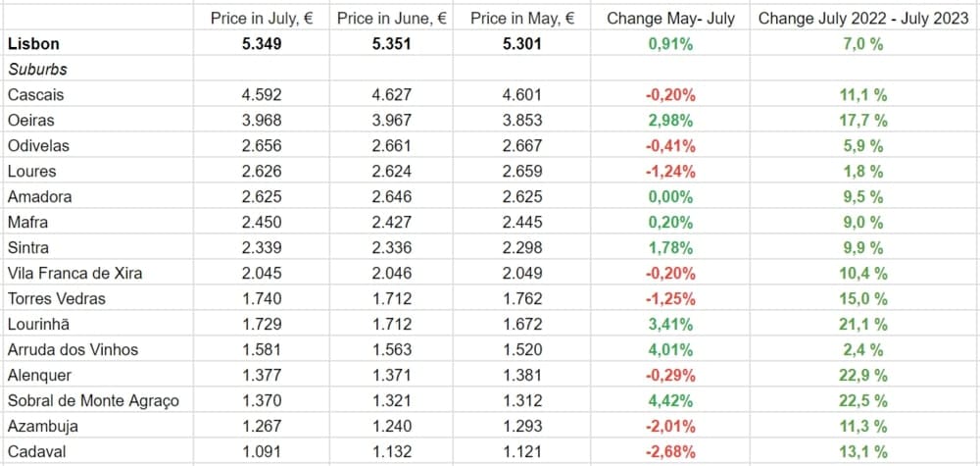Viewport: 980px width, 466px height.
Task: Click Cadaval July price 1.091
Action: point(262,451)
